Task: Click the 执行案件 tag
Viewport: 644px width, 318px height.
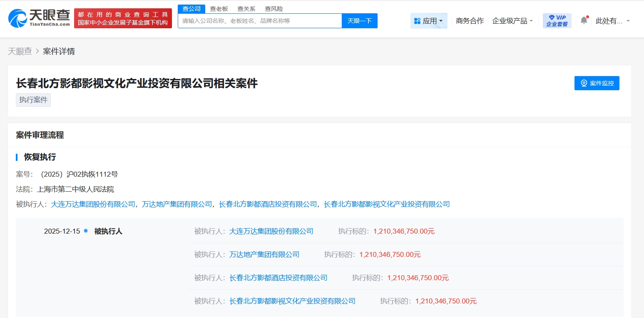Action: click(x=33, y=100)
